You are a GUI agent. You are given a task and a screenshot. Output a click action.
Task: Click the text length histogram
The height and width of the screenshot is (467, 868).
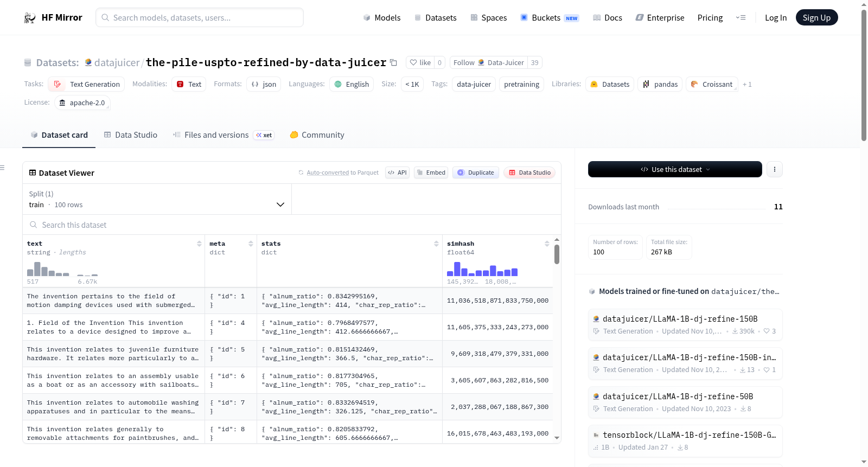(x=62, y=269)
